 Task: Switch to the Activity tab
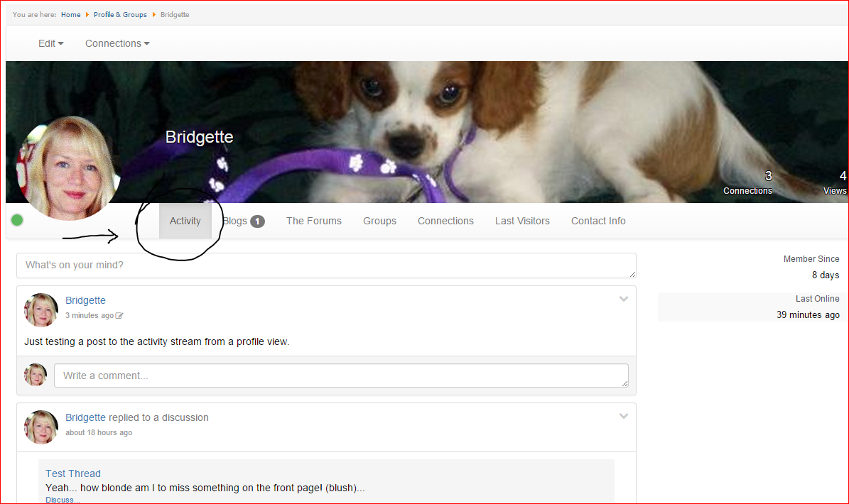185,221
